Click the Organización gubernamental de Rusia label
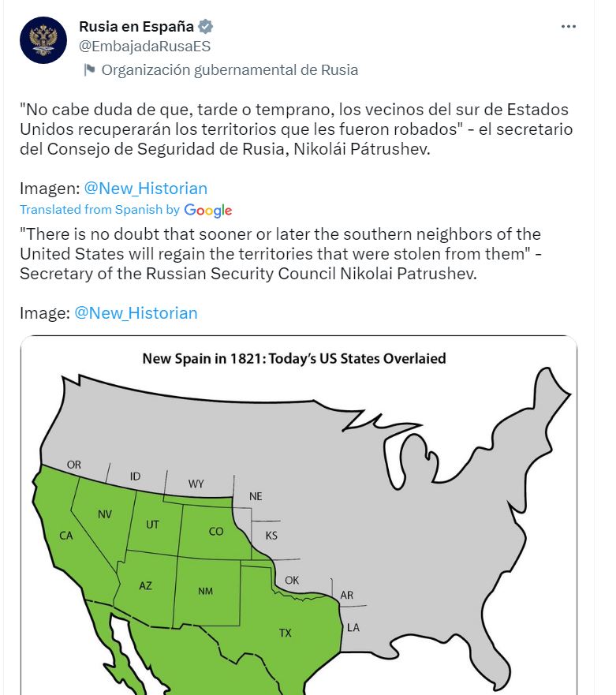 [230, 69]
